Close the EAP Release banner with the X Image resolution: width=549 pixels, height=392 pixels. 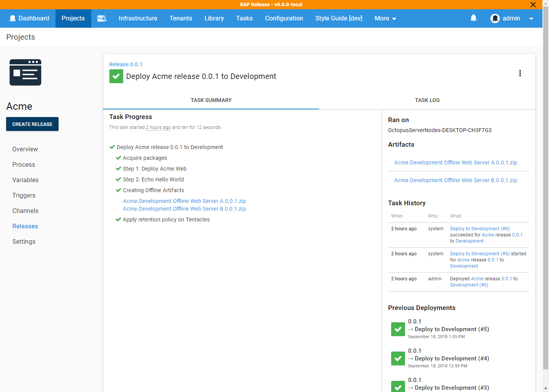pos(533,5)
